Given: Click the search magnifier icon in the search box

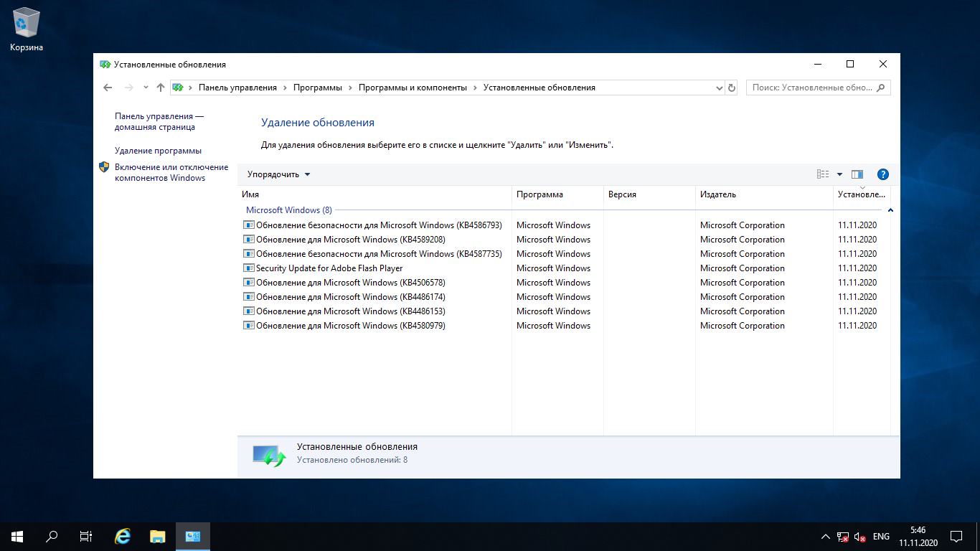Looking at the screenshot, I should click(x=881, y=88).
